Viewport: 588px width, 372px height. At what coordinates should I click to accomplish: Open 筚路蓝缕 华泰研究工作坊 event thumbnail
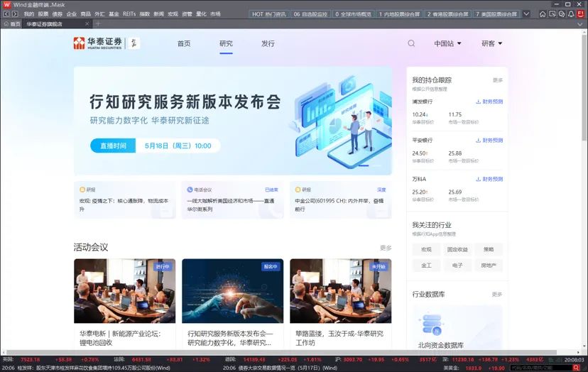coord(340,291)
